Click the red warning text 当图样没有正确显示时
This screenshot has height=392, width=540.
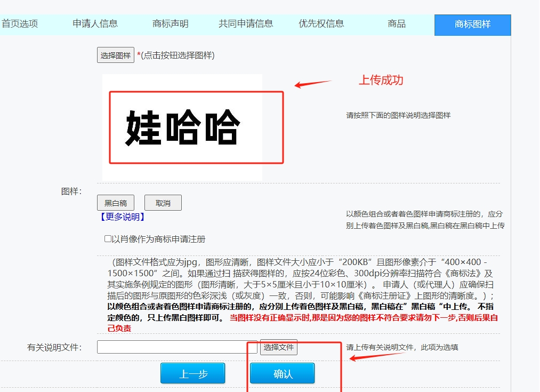[270, 317]
